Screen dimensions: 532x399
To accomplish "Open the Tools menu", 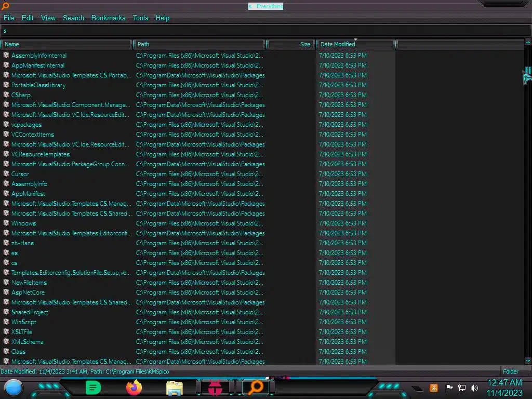I will [140, 18].
